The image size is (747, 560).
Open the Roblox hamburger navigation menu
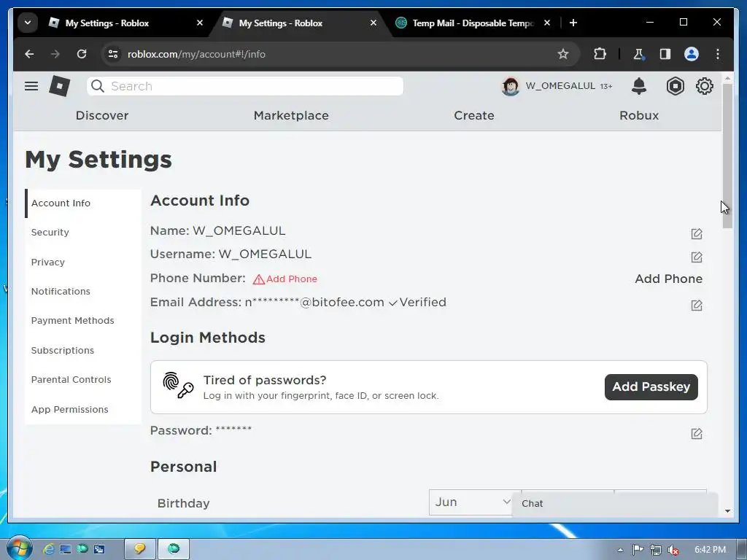pyautogui.click(x=31, y=86)
